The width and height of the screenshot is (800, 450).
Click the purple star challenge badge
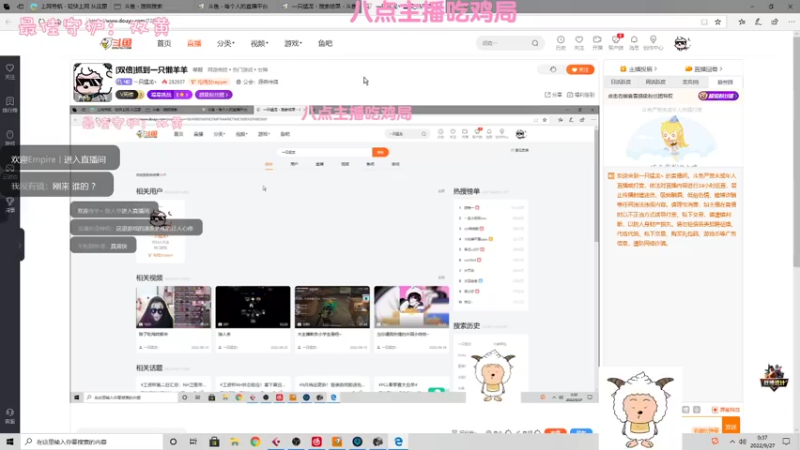coord(169,95)
